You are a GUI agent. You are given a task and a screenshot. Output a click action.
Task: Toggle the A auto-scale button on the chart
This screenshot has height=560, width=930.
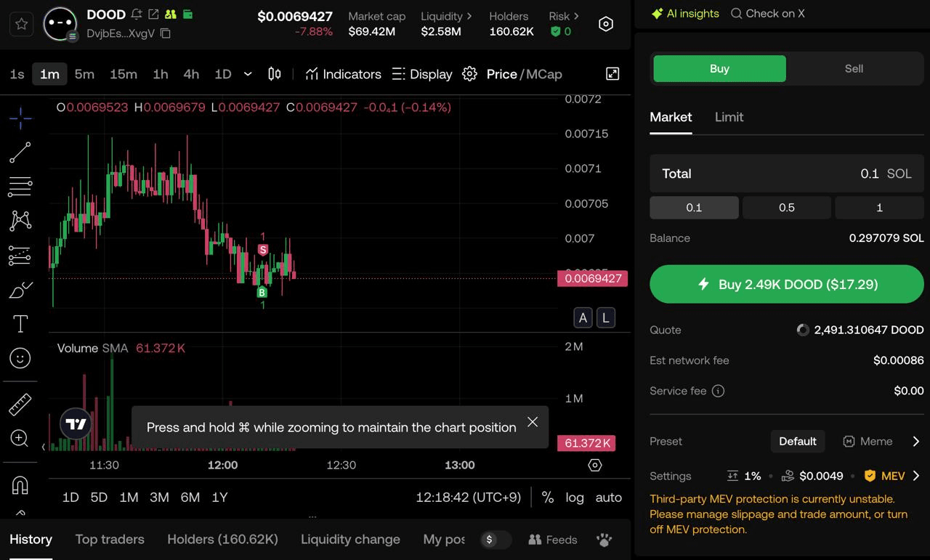tap(583, 317)
